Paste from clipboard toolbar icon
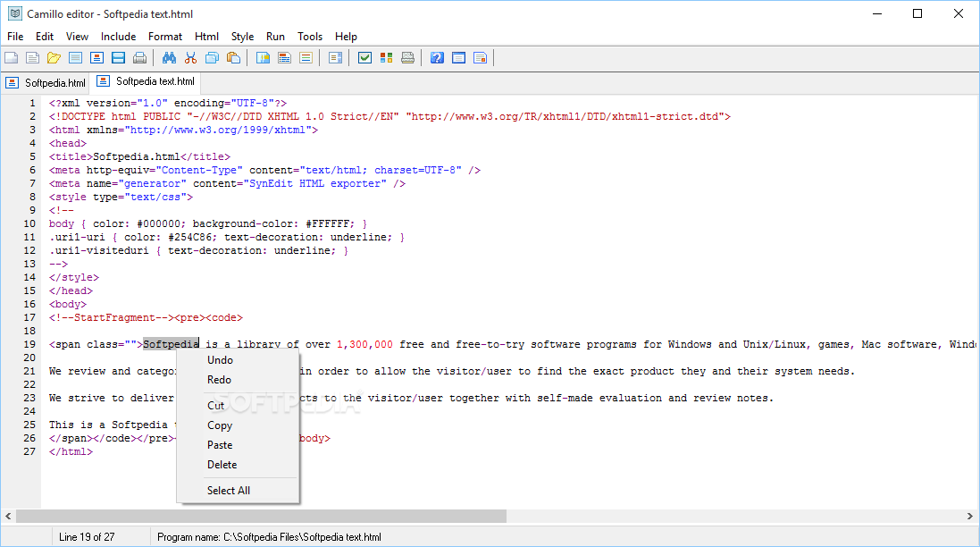This screenshot has height=547, width=980. (234, 58)
